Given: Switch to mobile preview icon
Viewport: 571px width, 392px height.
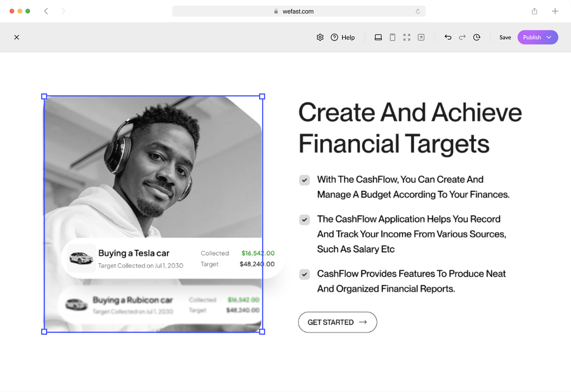Looking at the screenshot, I should [392, 37].
